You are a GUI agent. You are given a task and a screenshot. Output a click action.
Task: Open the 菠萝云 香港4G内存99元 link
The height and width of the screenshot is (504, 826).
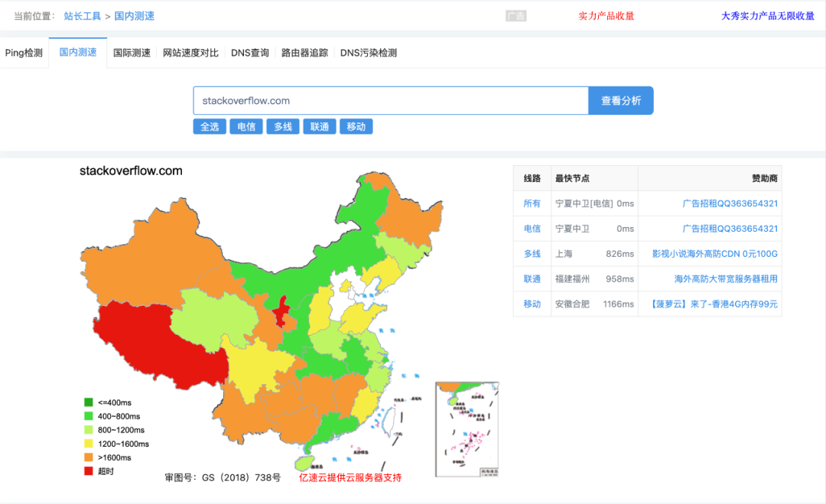(x=713, y=304)
